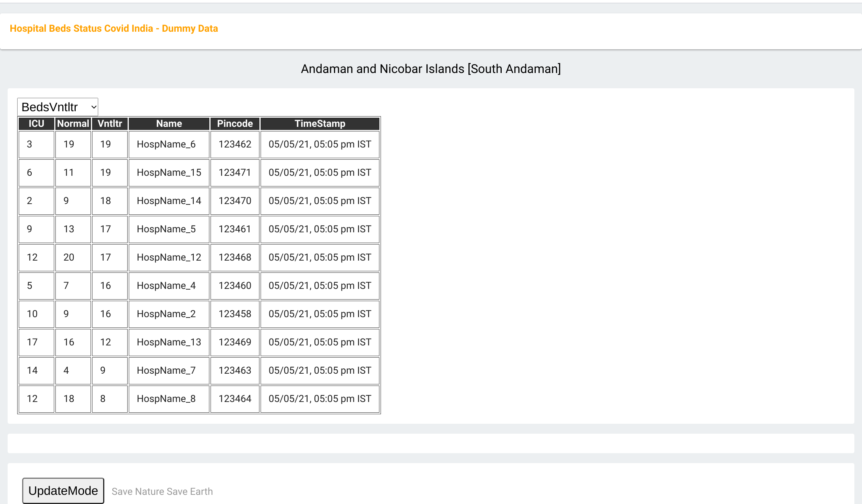This screenshot has height=504, width=862.
Task: Click the Pincode column header
Action: pos(235,123)
